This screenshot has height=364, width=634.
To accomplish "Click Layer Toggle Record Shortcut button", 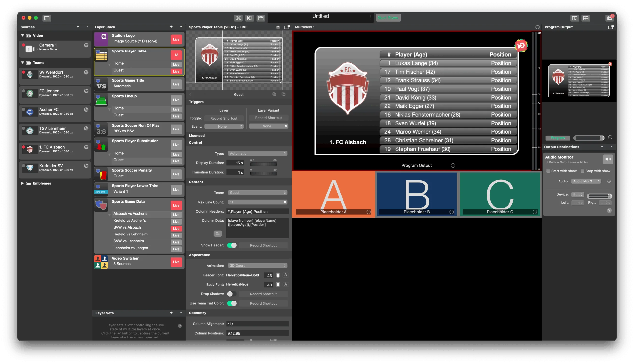I will 224,118.
